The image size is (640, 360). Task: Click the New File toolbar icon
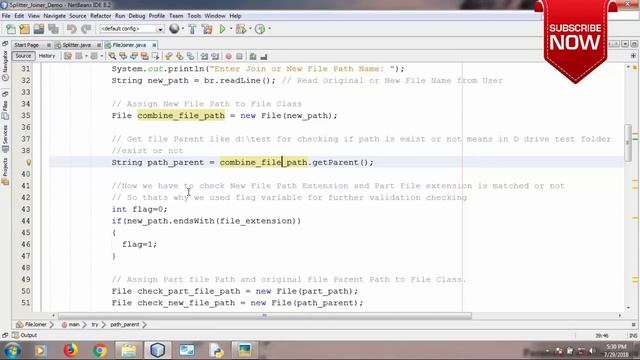pos(11,29)
